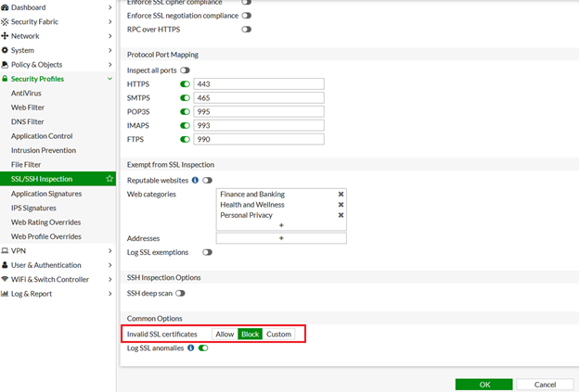The height and width of the screenshot is (392, 579).
Task: Open Web Profile Overrides page
Action: pyautogui.click(x=46, y=236)
